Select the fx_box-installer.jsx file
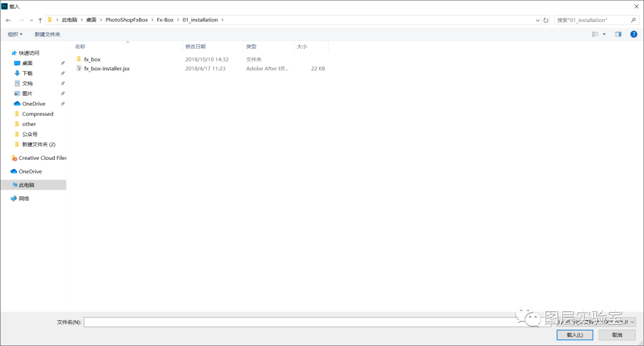The image size is (644, 346). (107, 69)
